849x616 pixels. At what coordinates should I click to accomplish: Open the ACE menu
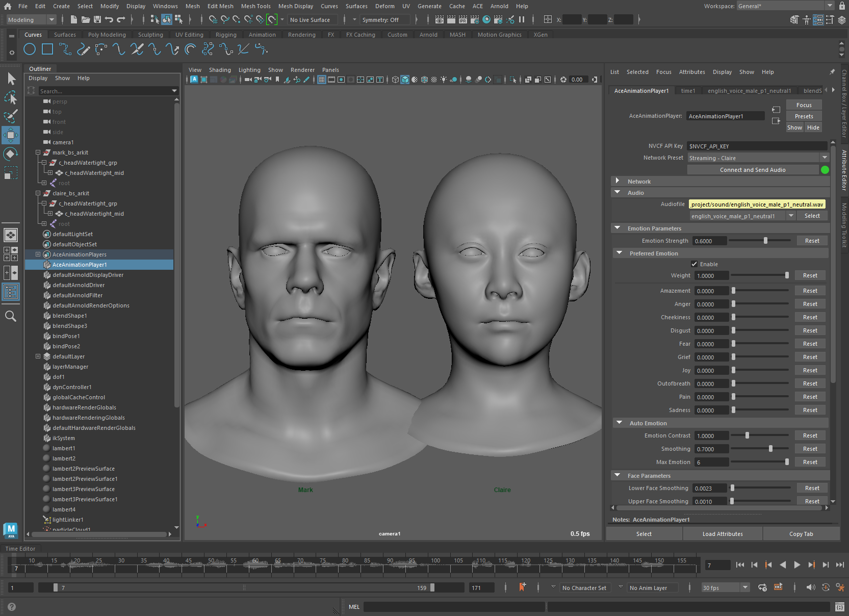pyautogui.click(x=477, y=6)
